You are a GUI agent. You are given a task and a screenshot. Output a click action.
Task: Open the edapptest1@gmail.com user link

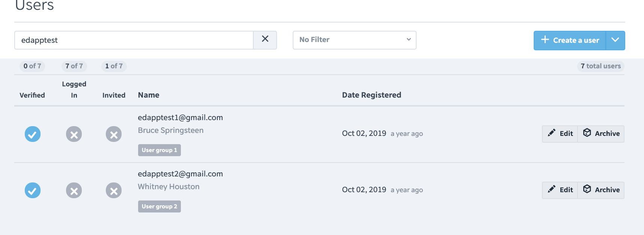click(x=180, y=117)
